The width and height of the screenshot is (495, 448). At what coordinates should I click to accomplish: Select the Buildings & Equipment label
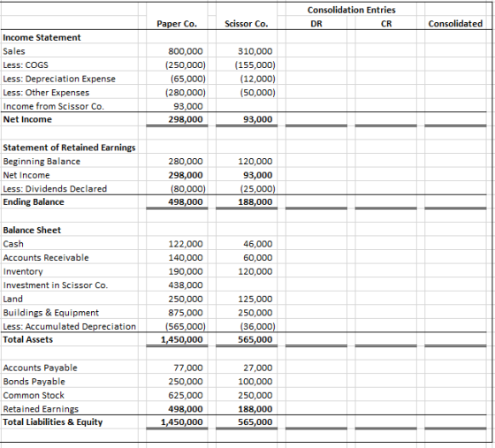pyautogui.click(x=51, y=313)
